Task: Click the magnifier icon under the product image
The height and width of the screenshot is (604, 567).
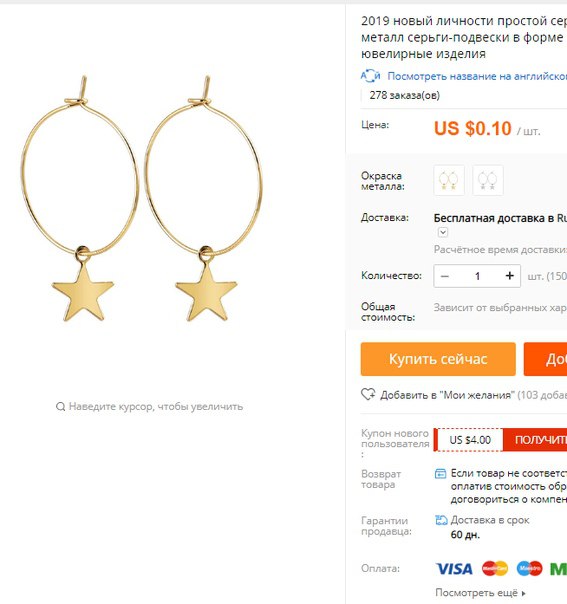Action: (60, 406)
